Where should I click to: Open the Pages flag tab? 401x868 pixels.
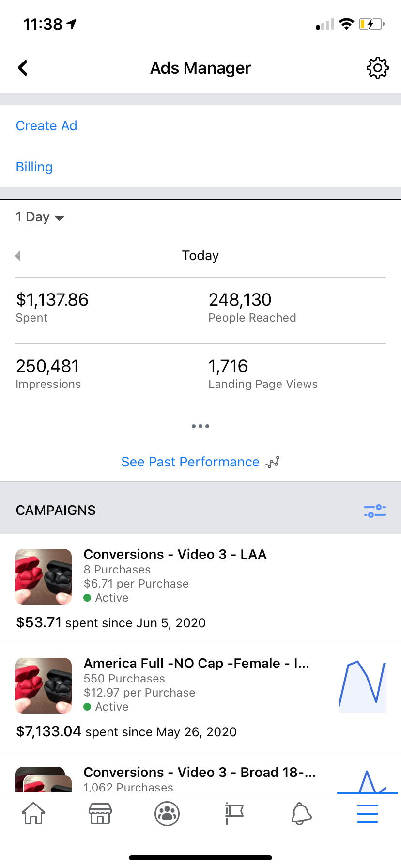coord(234,813)
